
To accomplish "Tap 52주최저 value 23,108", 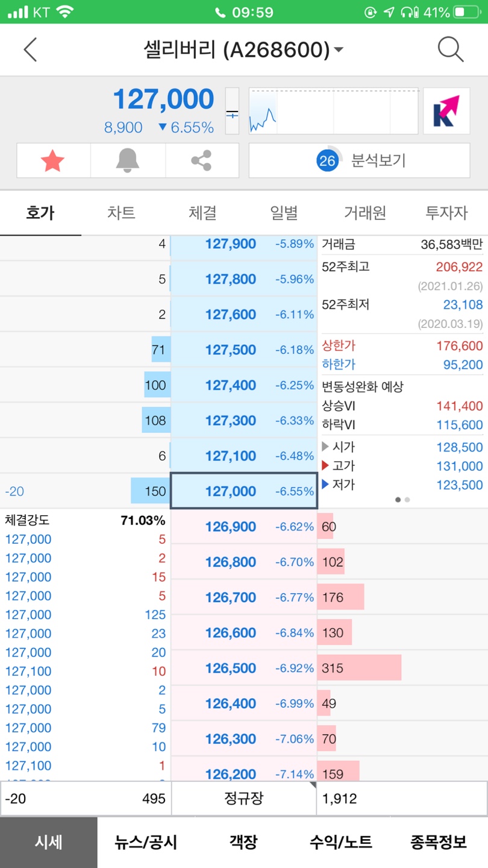I will (x=463, y=305).
